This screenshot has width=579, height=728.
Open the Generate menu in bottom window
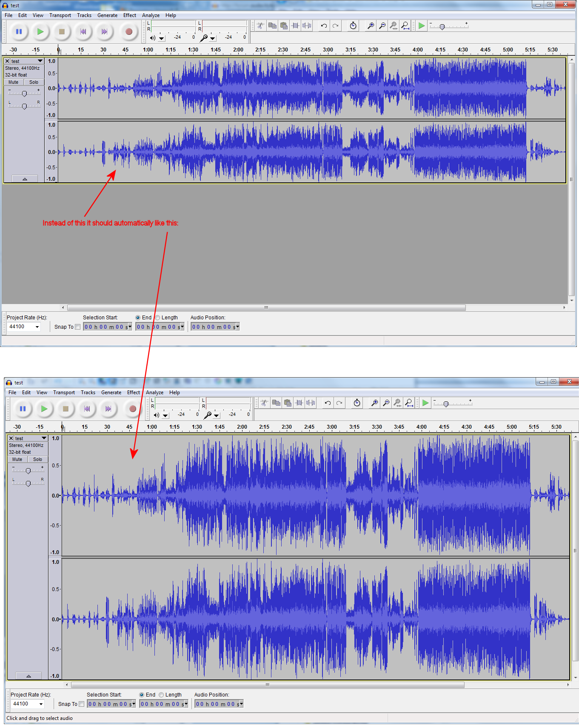[111, 392]
